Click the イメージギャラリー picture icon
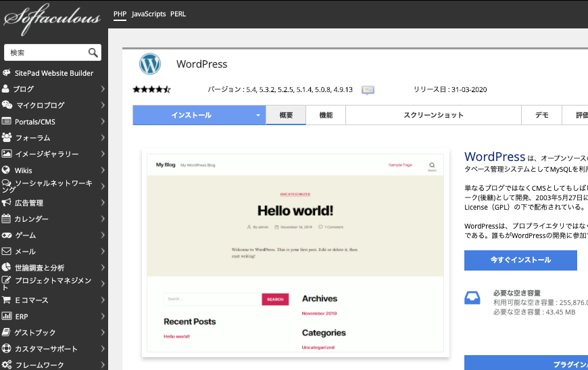 click(6, 154)
